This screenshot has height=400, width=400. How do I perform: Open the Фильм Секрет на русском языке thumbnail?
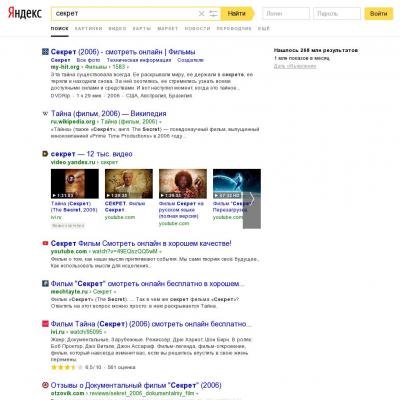(x=183, y=184)
